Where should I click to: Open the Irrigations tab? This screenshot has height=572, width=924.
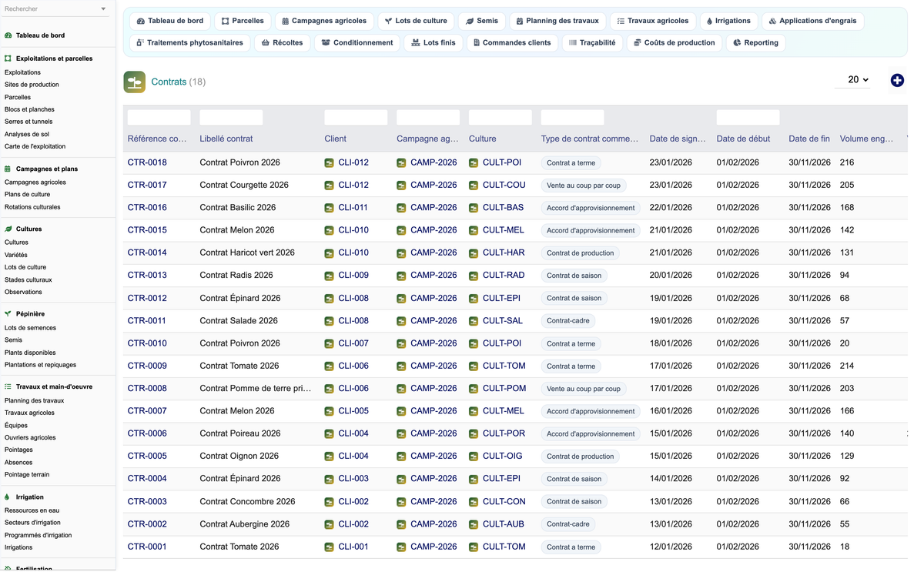pos(728,21)
